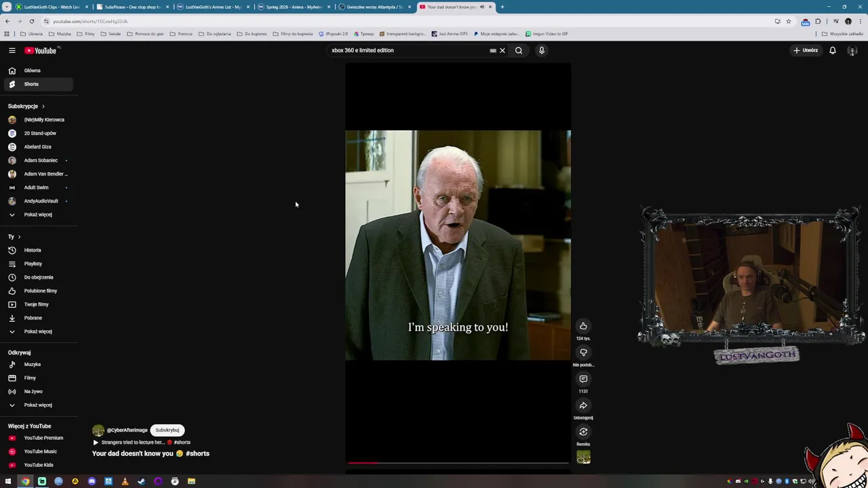Clear the search field with the X icon
This screenshot has width=868, height=488.
[x=502, y=50]
